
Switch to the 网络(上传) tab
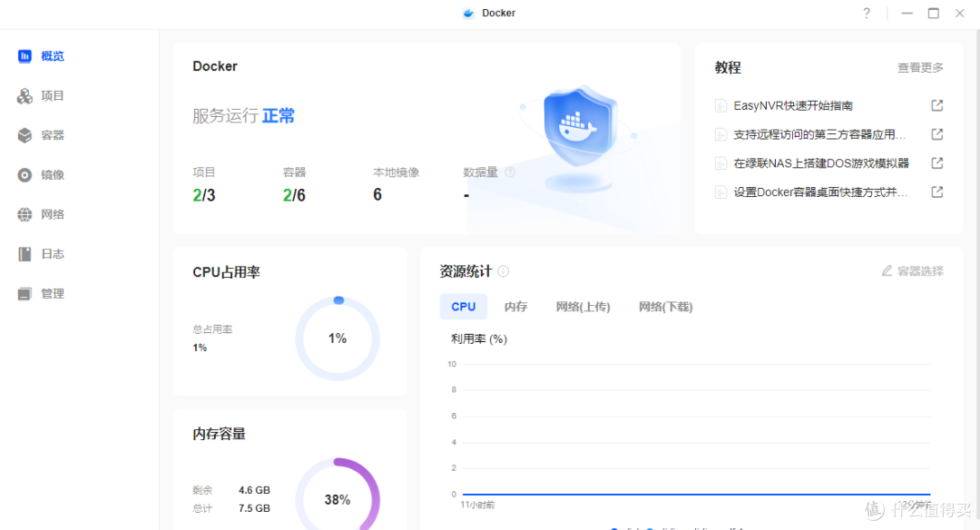pyautogui.click(x=583, y=307)
